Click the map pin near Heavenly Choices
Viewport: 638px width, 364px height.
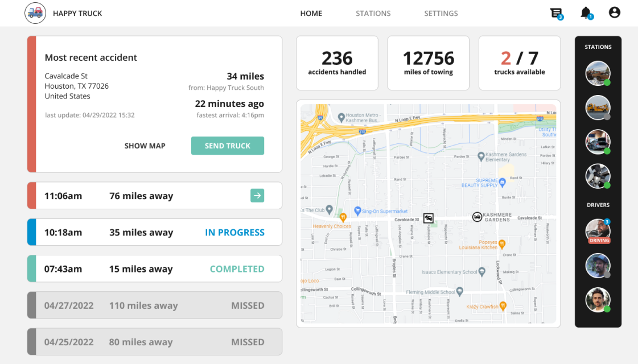(343, 217)
